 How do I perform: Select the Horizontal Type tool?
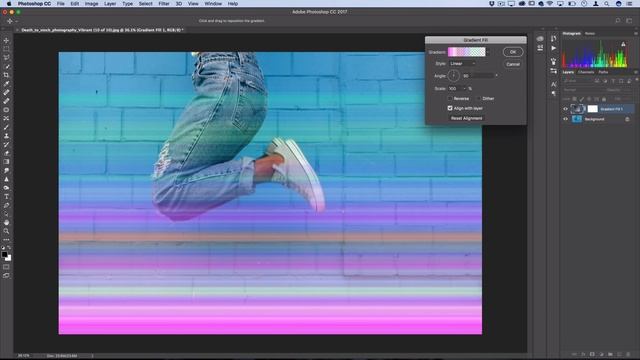pos(6,196)
